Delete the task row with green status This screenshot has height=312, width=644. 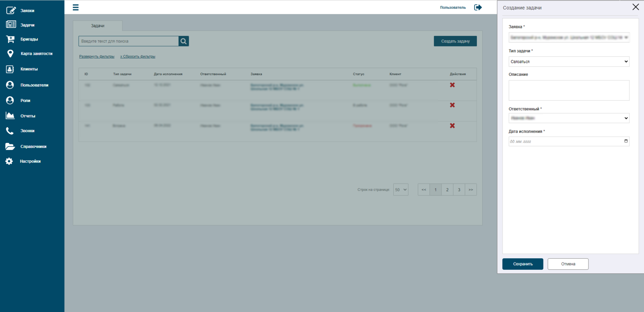[452, 85]
